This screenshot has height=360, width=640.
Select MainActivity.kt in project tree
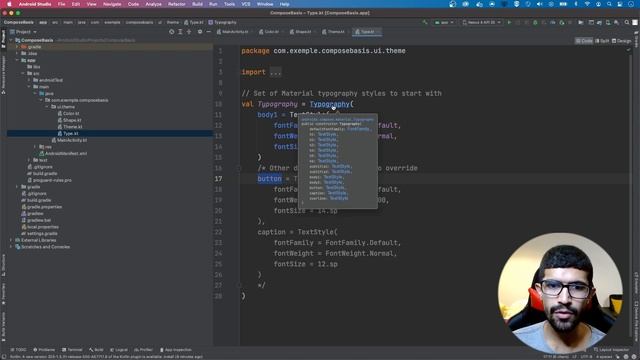pos(69,140)
